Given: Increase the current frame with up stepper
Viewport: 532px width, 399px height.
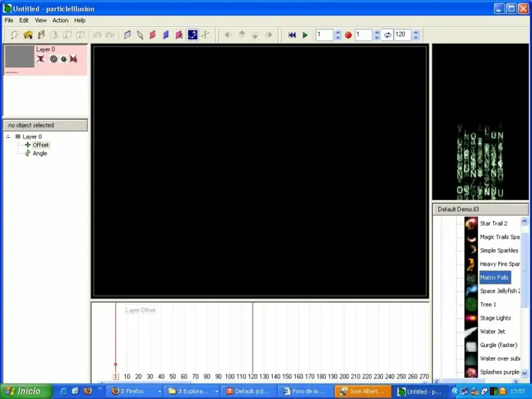Looking at the screenshot, I should click(338, 32).
